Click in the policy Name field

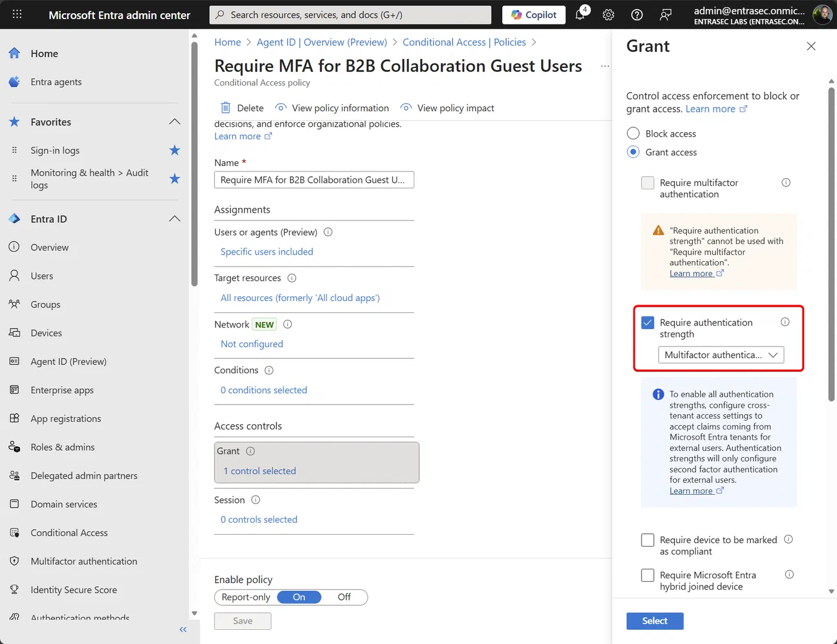tap(314, 180)
